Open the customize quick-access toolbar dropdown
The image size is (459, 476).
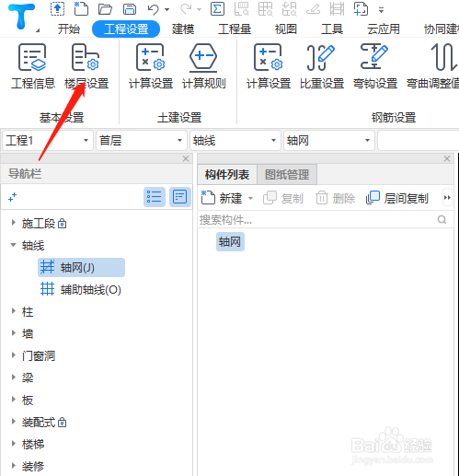[381, 10]
